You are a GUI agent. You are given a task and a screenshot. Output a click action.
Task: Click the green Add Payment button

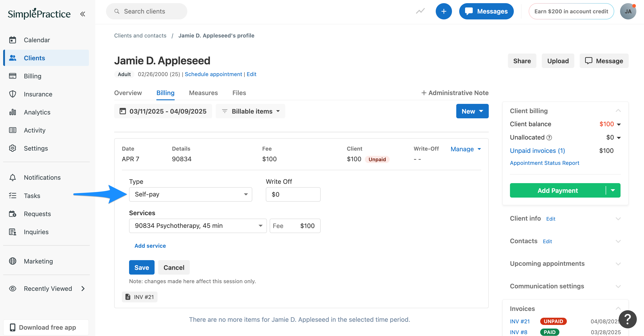[x=558, y=190]
